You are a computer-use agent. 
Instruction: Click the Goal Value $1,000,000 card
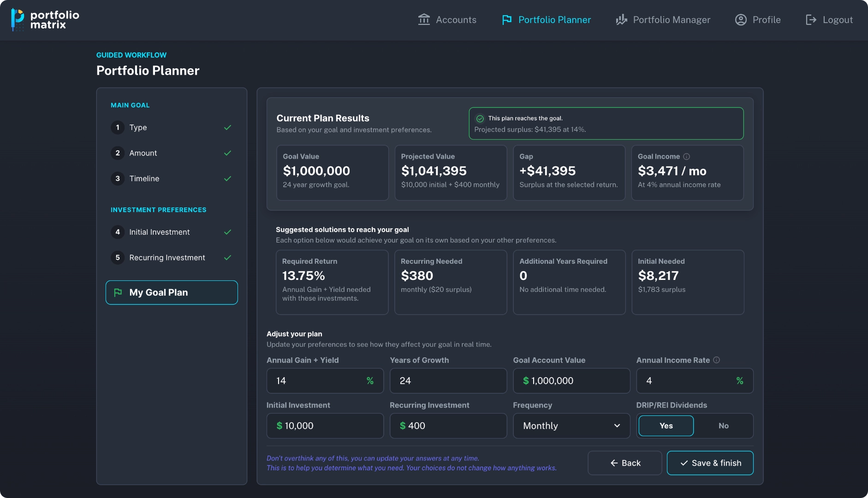coord(333,173)
